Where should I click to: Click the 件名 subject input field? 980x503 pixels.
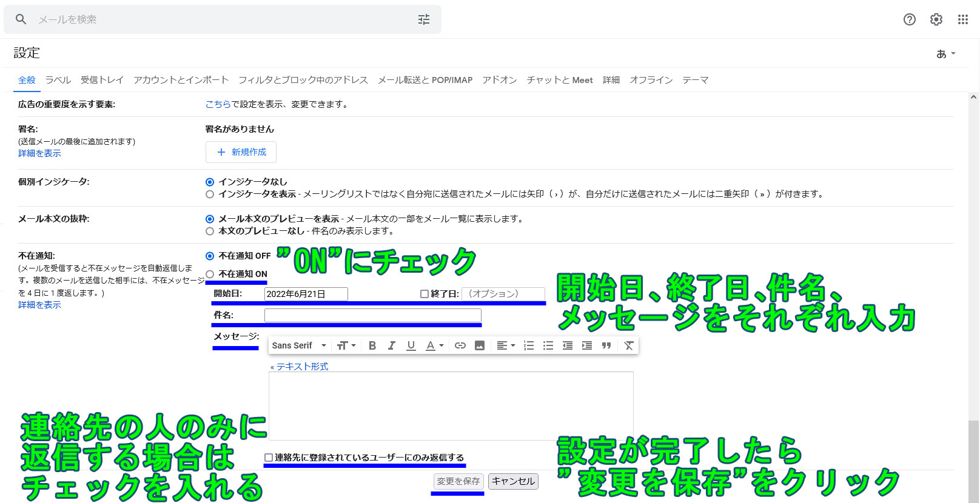[x=373, y=315]
